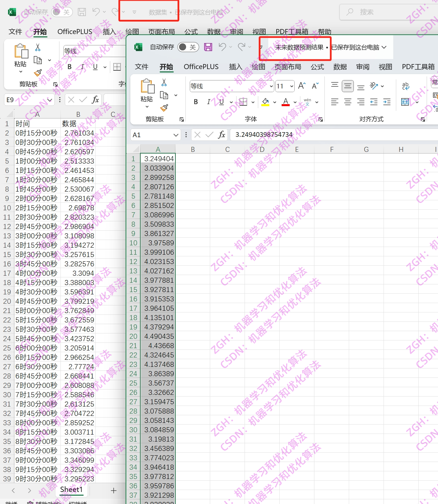This screenshot has width=438, height=504.
Task: Click the previous sheet arrow in back window
Action: [x=13, y=490]
